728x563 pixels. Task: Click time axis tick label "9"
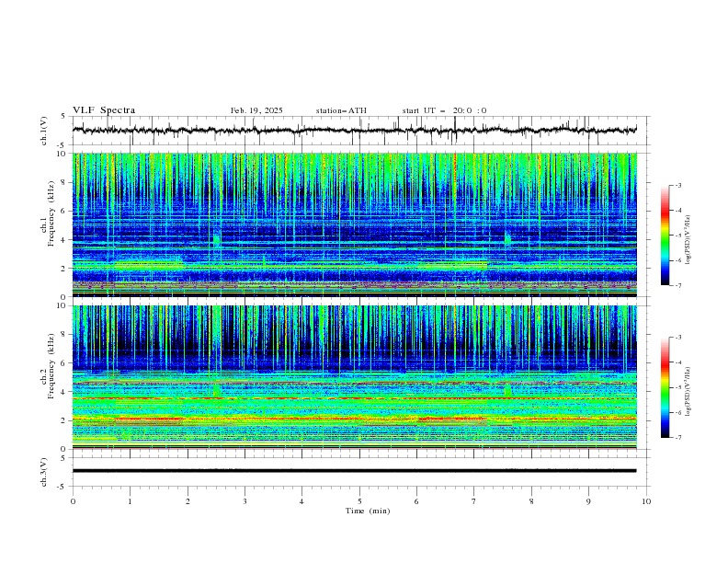pyautogui.click(x=588, y=501)
